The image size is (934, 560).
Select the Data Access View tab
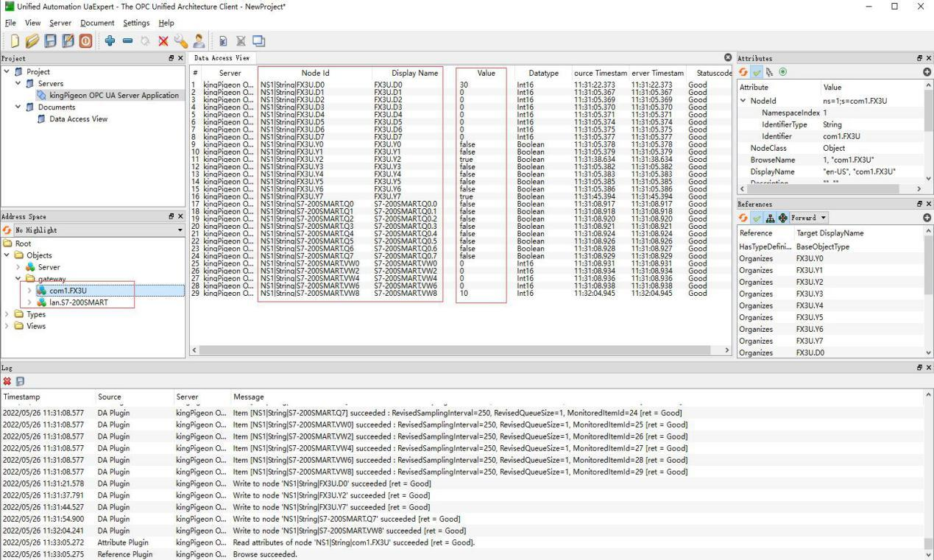(222, 57)
